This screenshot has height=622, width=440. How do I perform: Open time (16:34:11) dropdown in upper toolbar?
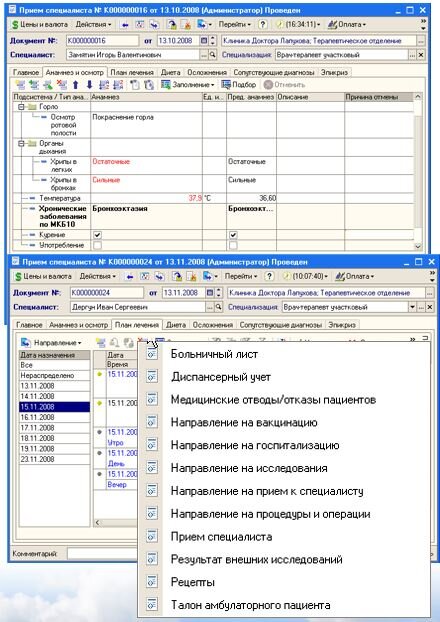click(298, 25)
